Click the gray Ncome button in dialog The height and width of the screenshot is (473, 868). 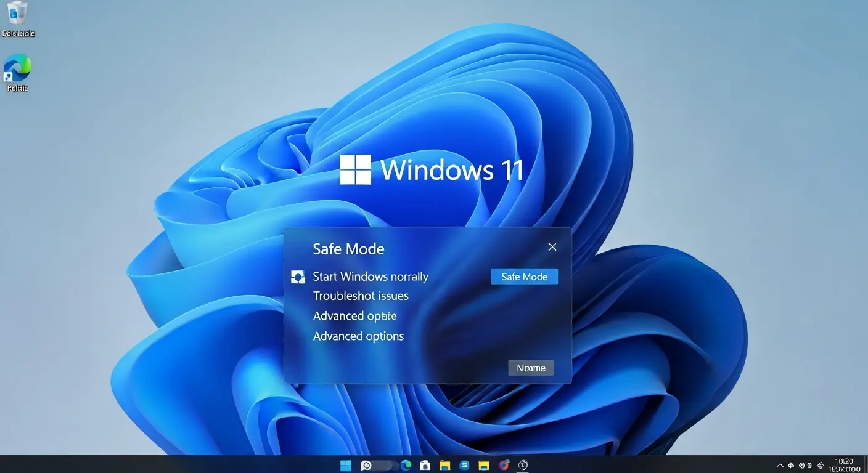pos(531,368)
